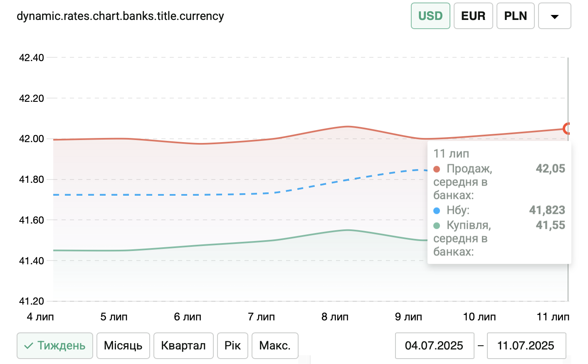Select the USD currency button

pyautogui.click(x=430, y=16)
